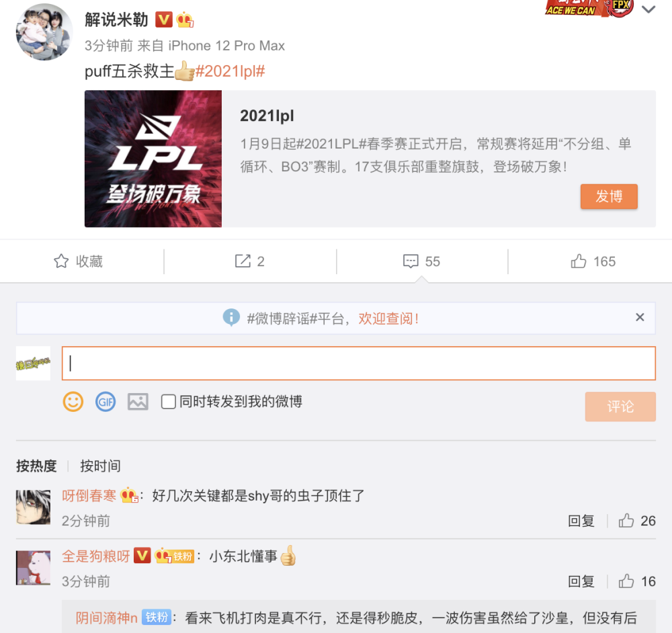Submit with the 评论 button
Screen dimensions: 672x633
620,407
